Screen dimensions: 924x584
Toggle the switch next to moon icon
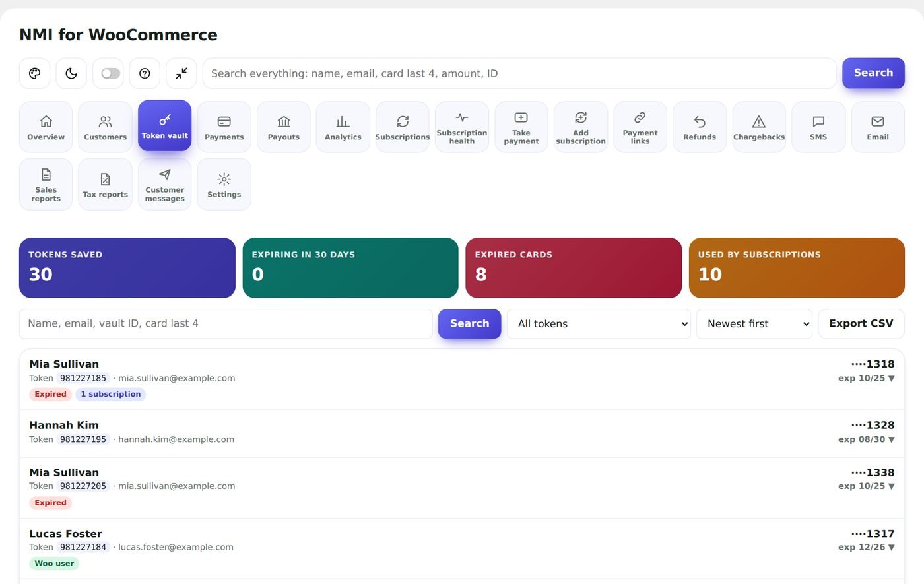click(110, 73)
